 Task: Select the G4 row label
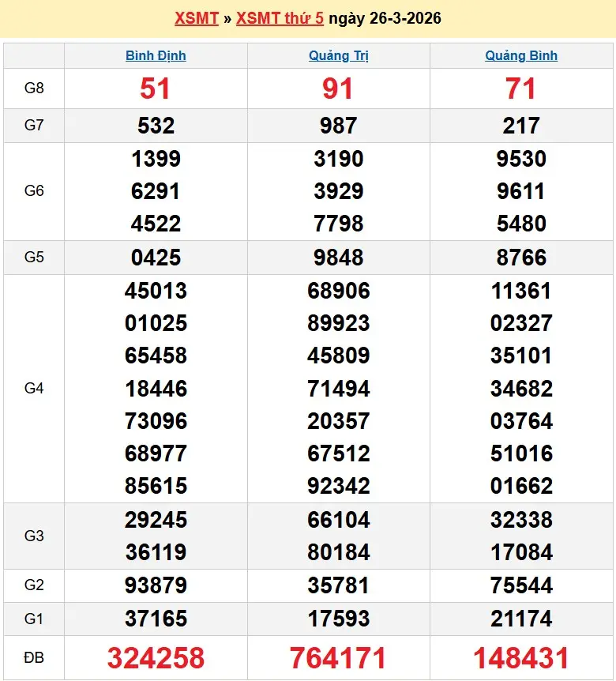coord(34,388)
